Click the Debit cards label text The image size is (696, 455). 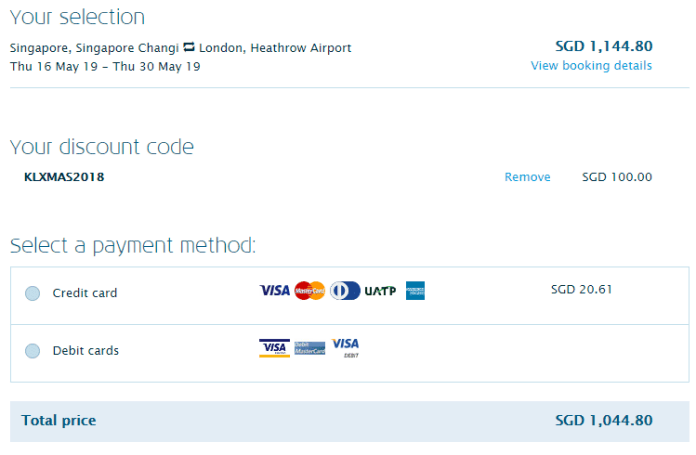coord(86,351)
